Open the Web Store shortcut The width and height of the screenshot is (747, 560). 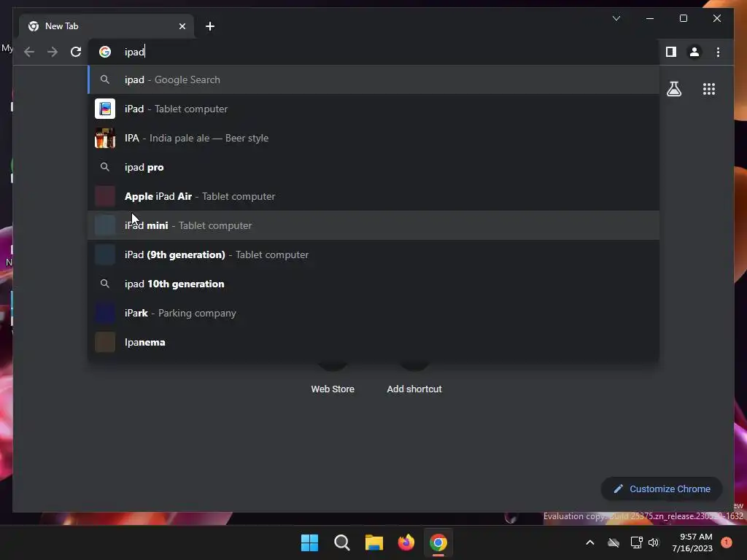333,389
